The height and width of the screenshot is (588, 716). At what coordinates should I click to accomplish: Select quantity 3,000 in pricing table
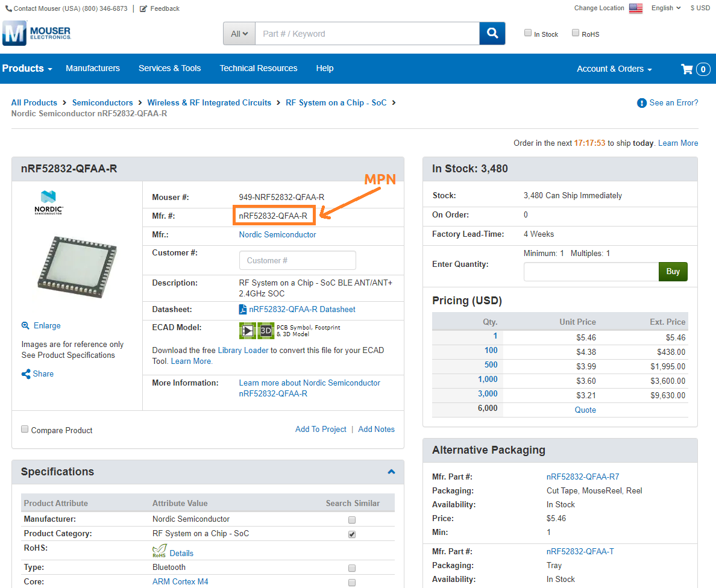488,394
